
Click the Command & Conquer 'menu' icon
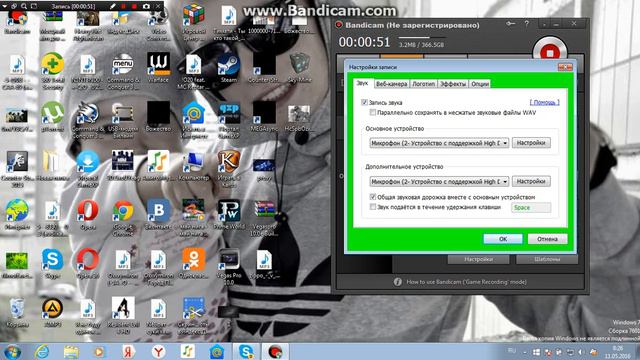(x=123, y=70)
